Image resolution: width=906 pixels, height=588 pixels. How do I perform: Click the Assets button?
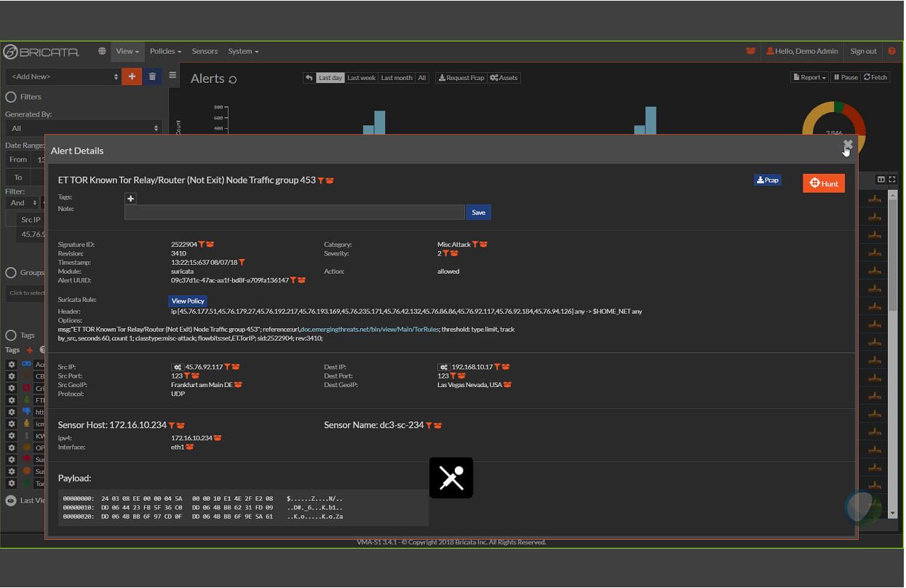pos(504,78)
